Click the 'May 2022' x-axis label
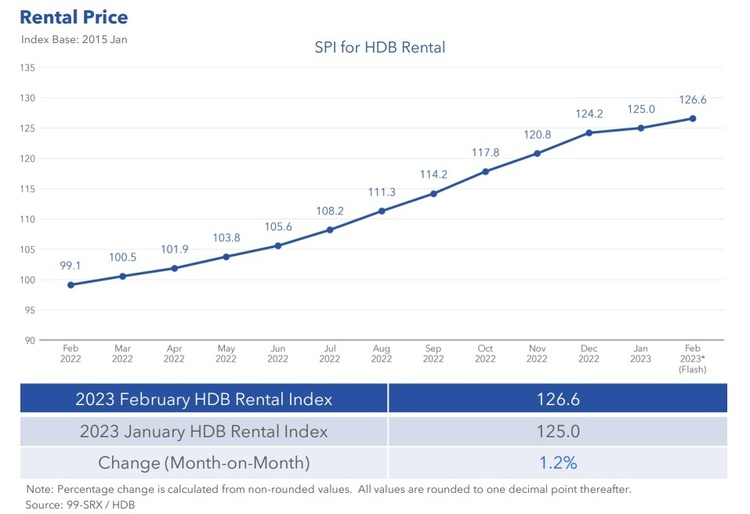Viewport: 750px width, 514px height. (x=226, y=353)
